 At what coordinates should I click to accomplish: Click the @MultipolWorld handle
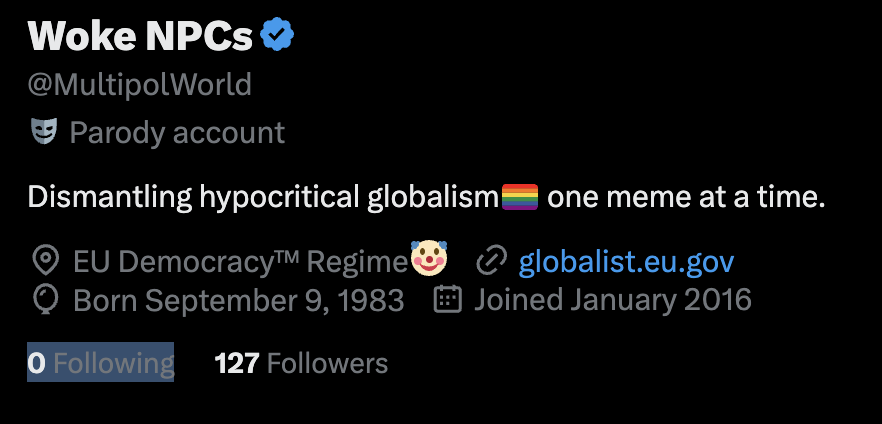[140, 85]
